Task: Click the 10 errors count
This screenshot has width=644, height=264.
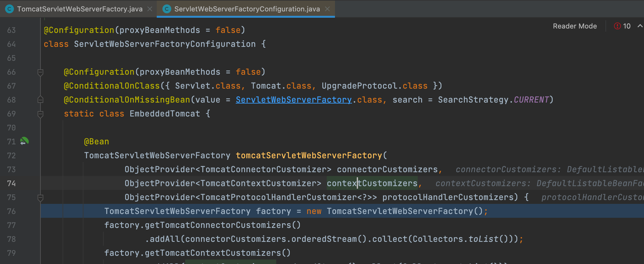Action: pyautogui.click(x=627, y=26)
